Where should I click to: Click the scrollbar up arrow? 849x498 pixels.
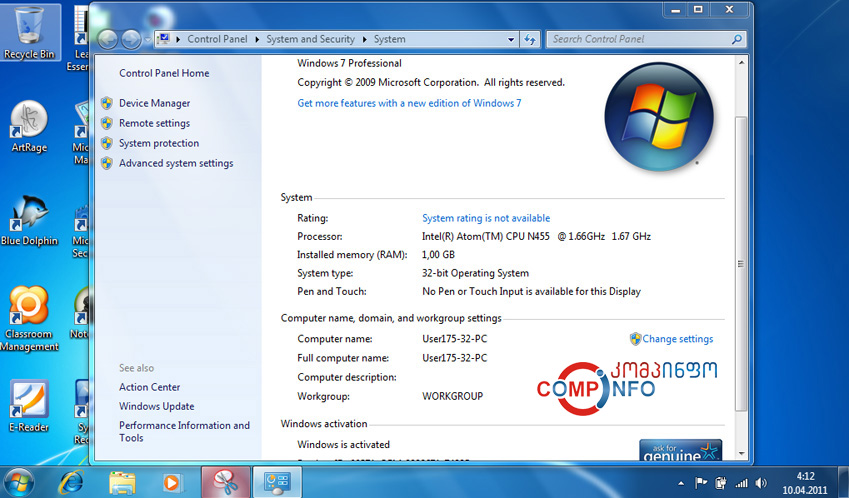741,63
